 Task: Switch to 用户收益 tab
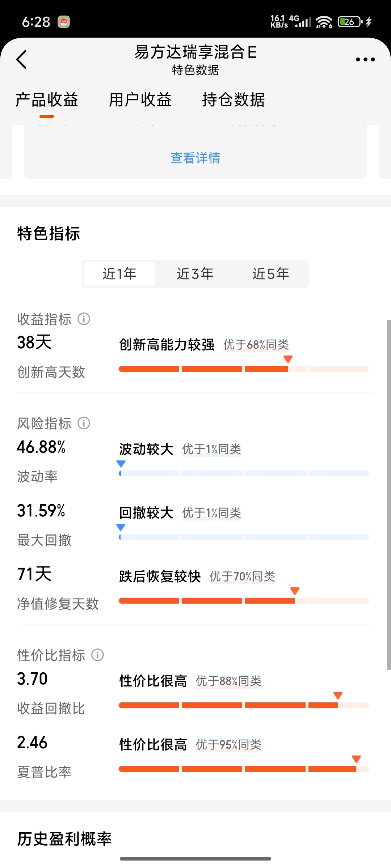tap(140, 100)
